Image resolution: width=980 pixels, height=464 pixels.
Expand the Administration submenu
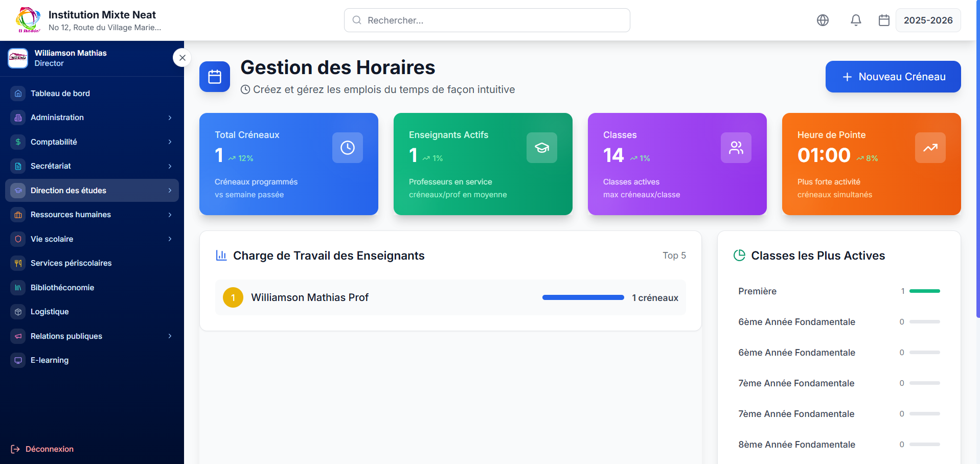pos(170,118)
